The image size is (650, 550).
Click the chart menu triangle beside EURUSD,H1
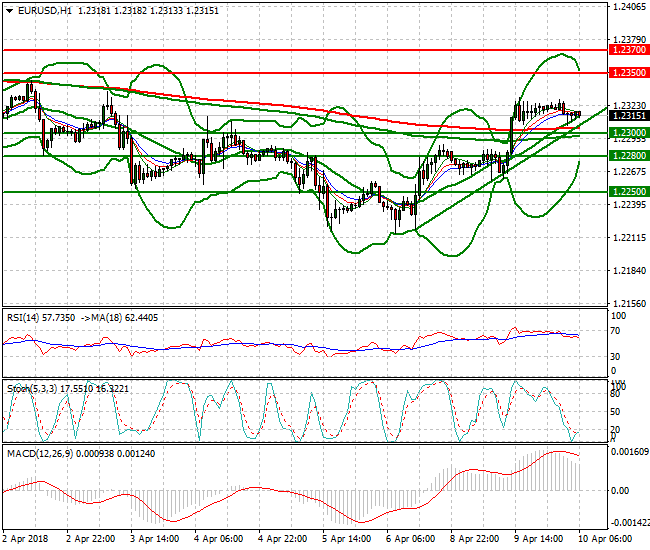point(10,11)
